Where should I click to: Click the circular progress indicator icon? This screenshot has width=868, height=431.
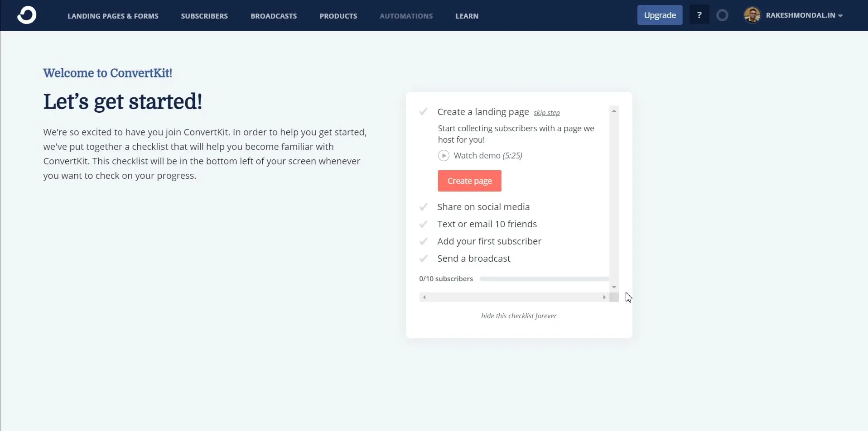coord(722,15)
